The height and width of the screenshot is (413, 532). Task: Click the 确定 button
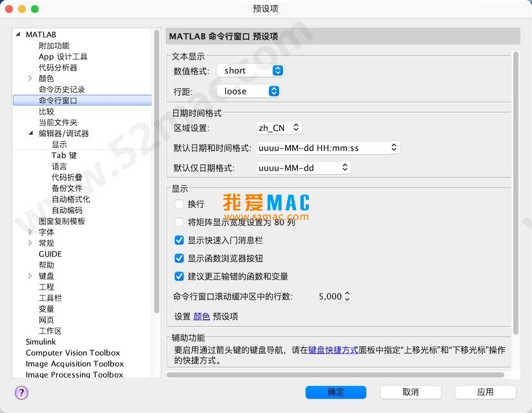[x=336, y=392]
